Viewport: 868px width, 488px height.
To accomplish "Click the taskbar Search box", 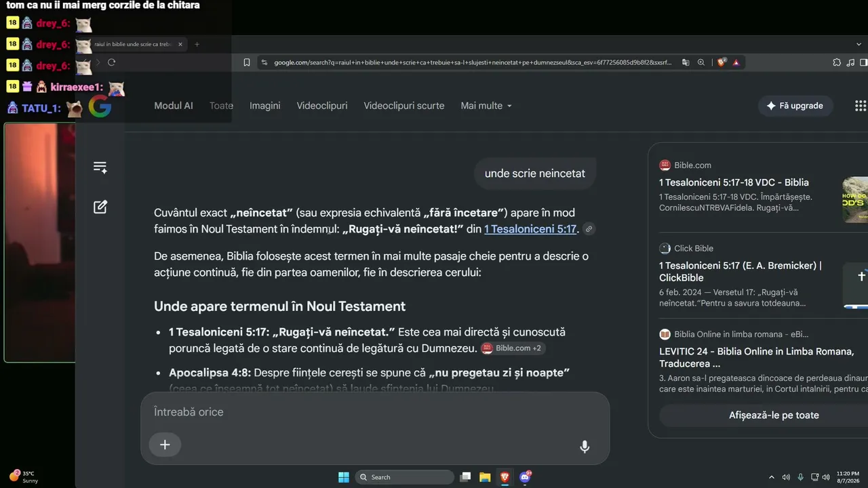I will coord(405,477).
